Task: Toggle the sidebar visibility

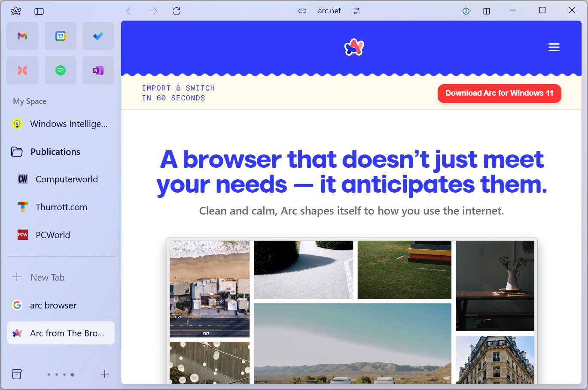Action: pos(39,11)
